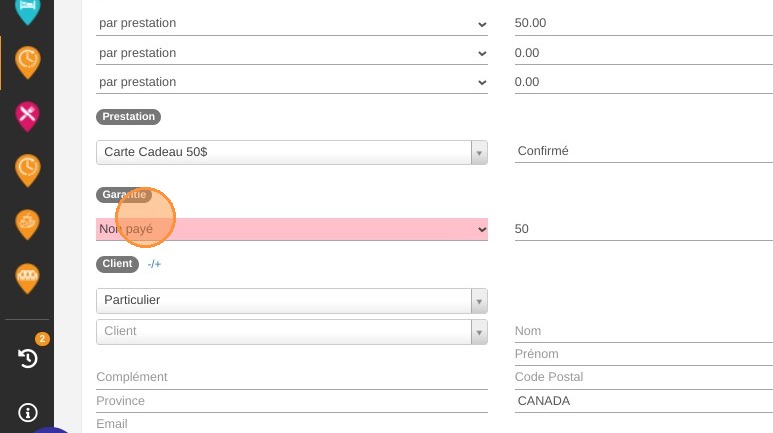Open the teal bed lodging pin

pyautogui.click(x=27, y=10)
